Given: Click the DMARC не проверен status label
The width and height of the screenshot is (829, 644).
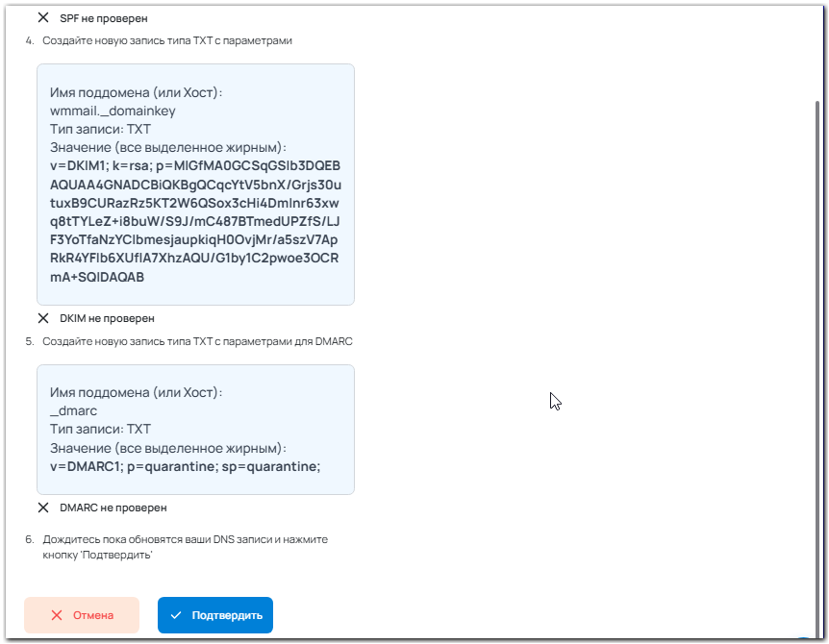Looking at the screenshot, I should click(x=113, y=508).
